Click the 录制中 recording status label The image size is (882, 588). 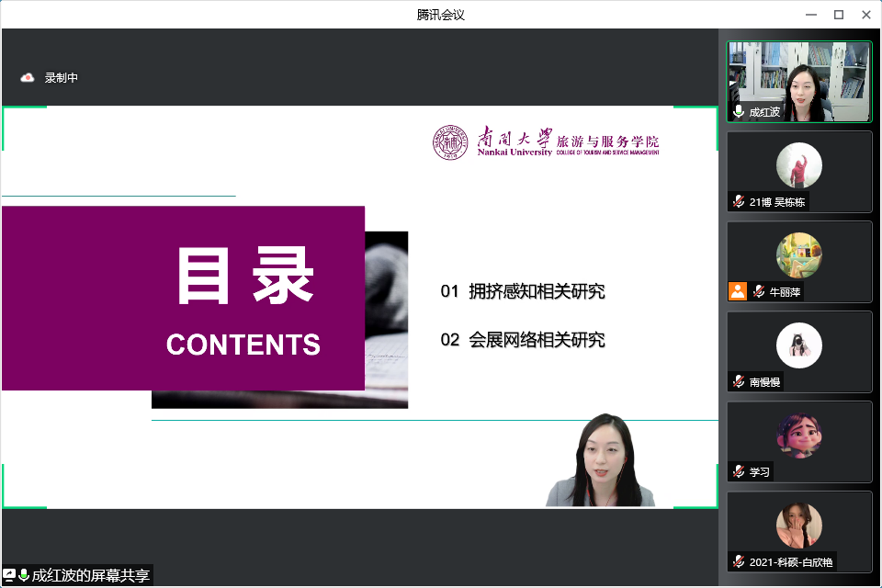pyautogui.click(x=62, y=78)
